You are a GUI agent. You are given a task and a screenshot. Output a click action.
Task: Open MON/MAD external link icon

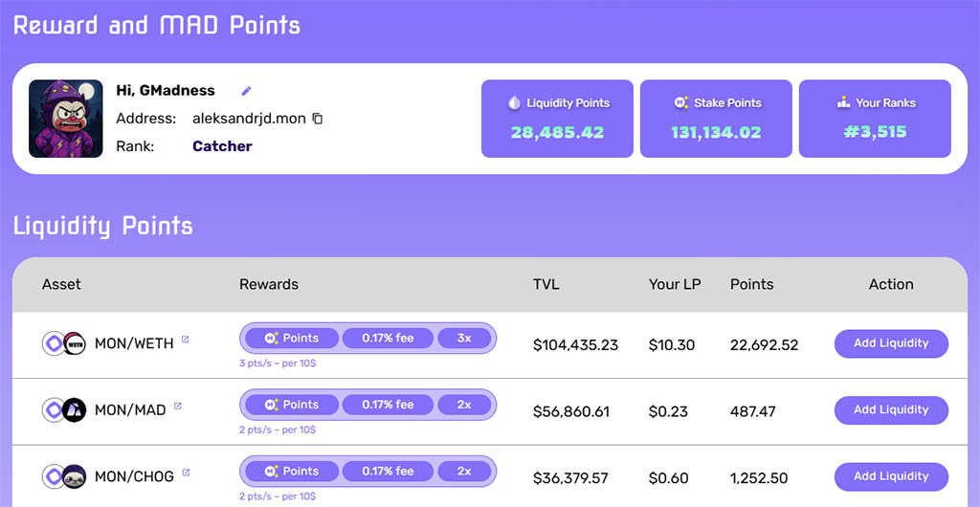(x=178, y=407)
